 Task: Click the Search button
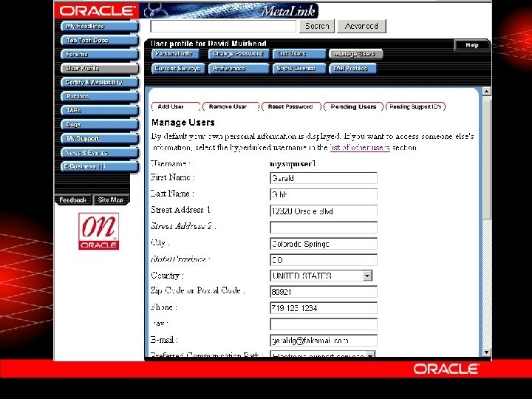click(x=317, y=26)
